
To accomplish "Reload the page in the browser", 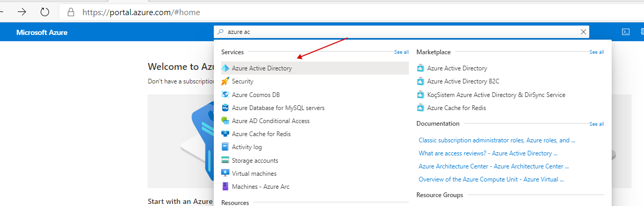I will pos(45,11).
